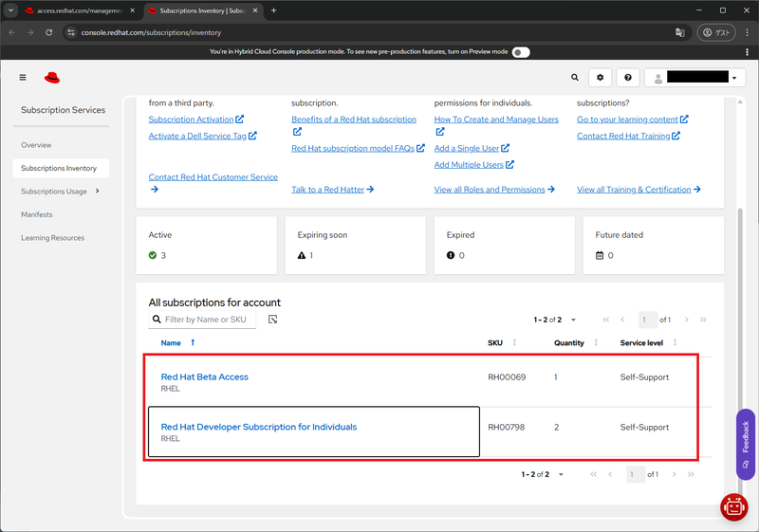
Task: Select Overview in the sidebar
Action: click(36, 145)
